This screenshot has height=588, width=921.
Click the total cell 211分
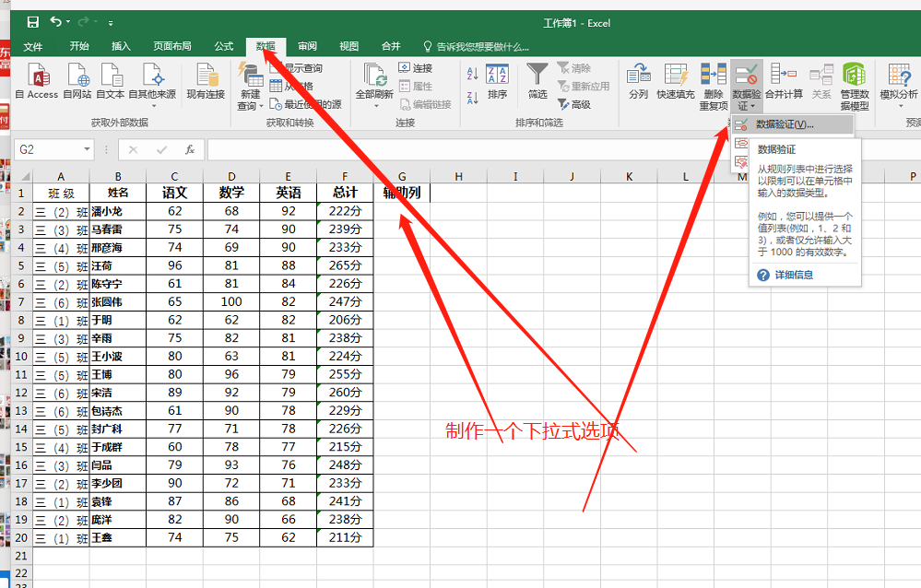coord(345,537)
